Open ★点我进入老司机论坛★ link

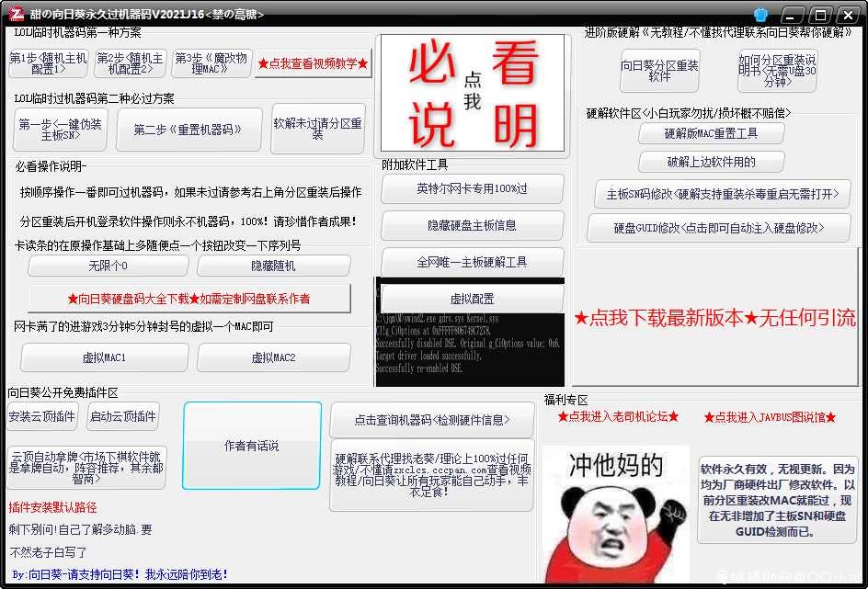pos(618,417)
